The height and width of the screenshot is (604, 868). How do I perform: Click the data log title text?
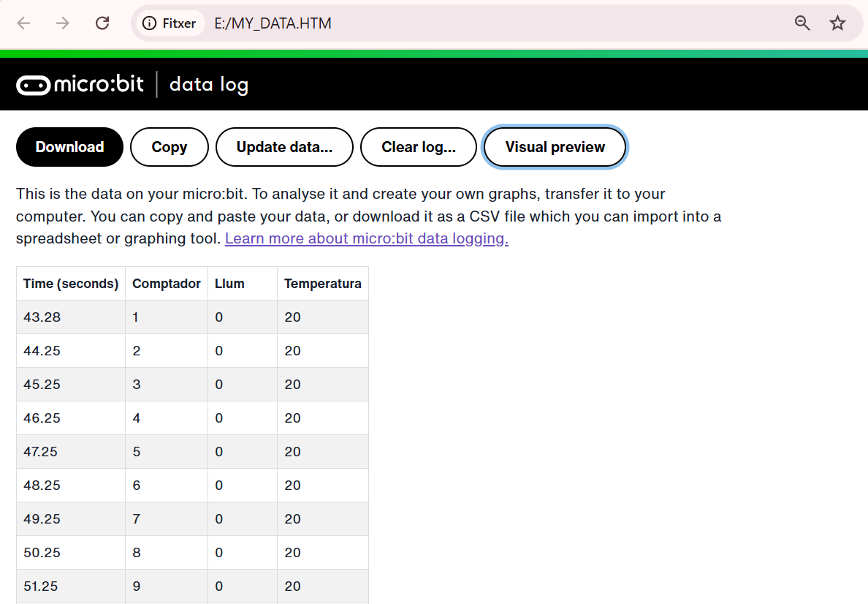coord(209,85)
